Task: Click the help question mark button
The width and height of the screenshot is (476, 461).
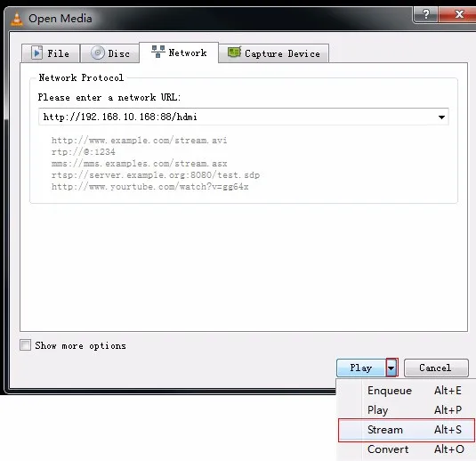Action: pyautogui.click(x=426, y=14)
